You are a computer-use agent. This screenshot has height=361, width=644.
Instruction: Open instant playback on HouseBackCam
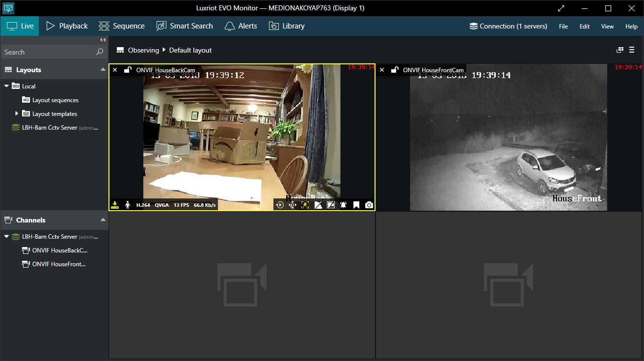(280, 205)
